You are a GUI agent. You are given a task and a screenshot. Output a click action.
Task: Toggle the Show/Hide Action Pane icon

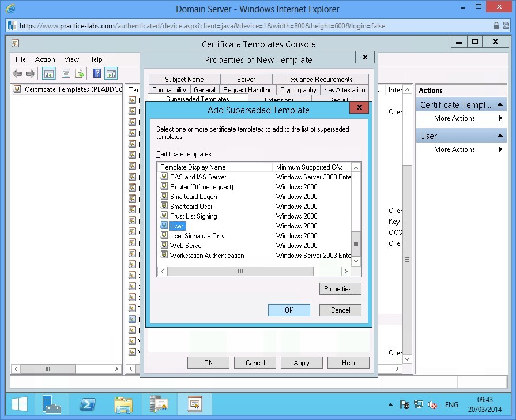pyautogui.click(x=110, y=73)
